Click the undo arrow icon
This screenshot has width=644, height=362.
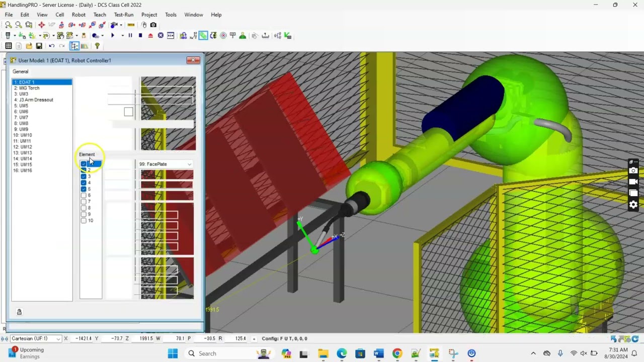click(51, 46)
